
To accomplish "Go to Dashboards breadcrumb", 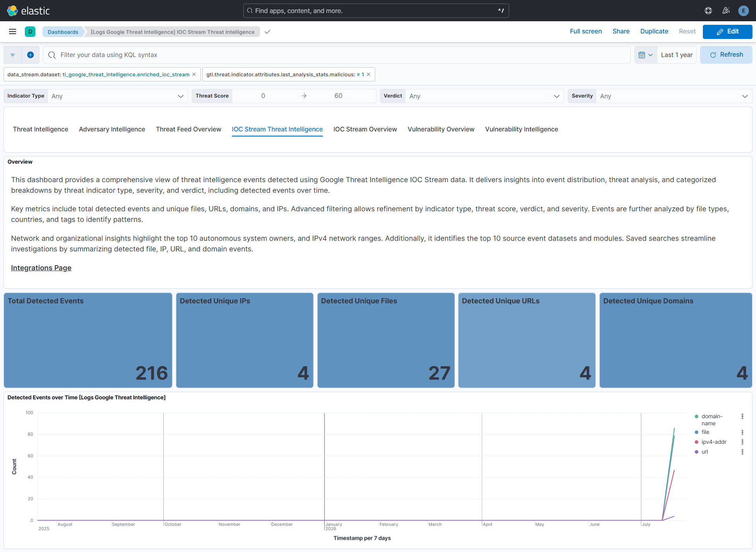I will 63,32.
